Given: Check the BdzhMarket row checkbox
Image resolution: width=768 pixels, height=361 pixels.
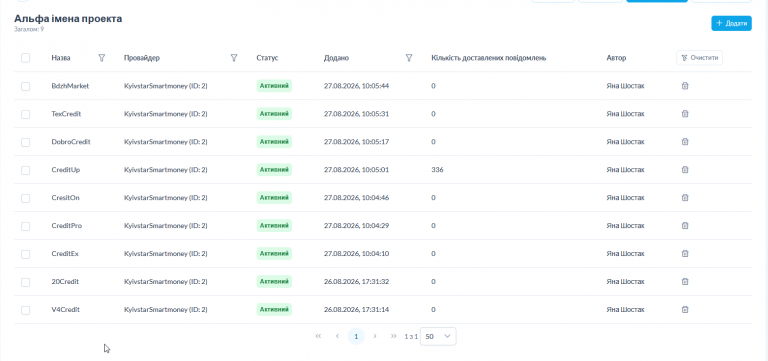Looking at the screenshot, I should [25, 86].
